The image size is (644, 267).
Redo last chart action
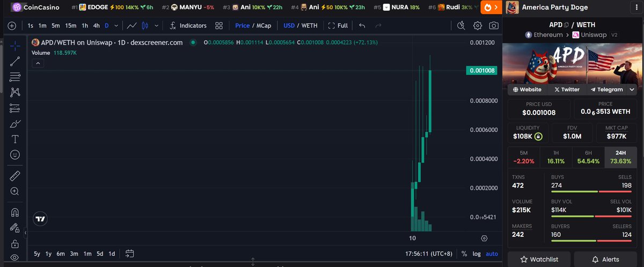point(378,25)
